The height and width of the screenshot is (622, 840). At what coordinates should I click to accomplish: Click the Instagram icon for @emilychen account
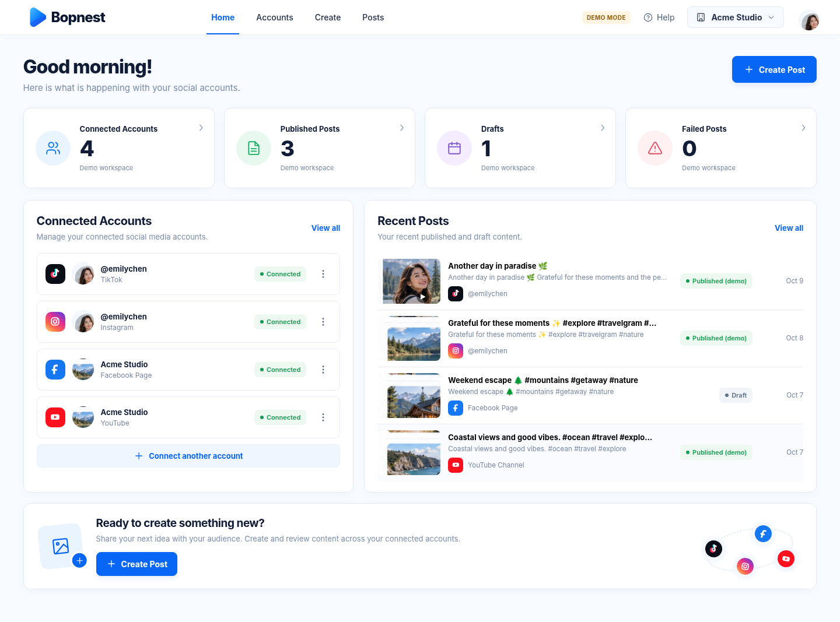(x=55, y=322)
